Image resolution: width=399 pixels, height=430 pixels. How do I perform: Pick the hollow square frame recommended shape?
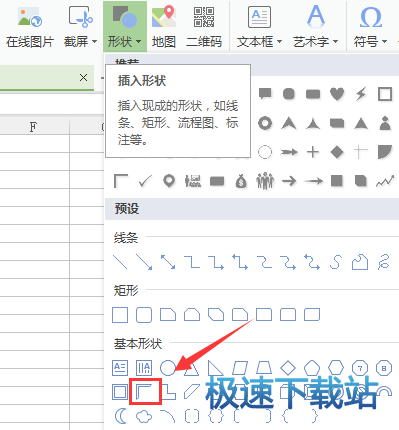(x=385, y=94)
